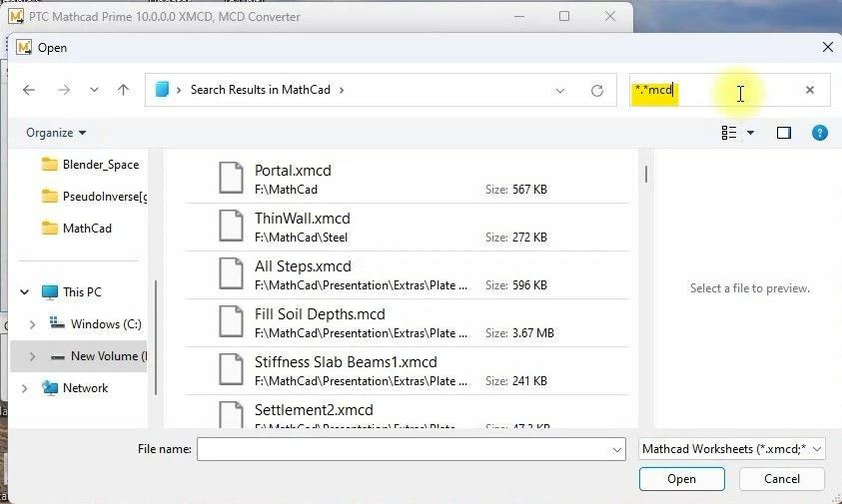Expand the New Volume drive node
The height and width of the screenshot is (504, 842).
(32, 356)
